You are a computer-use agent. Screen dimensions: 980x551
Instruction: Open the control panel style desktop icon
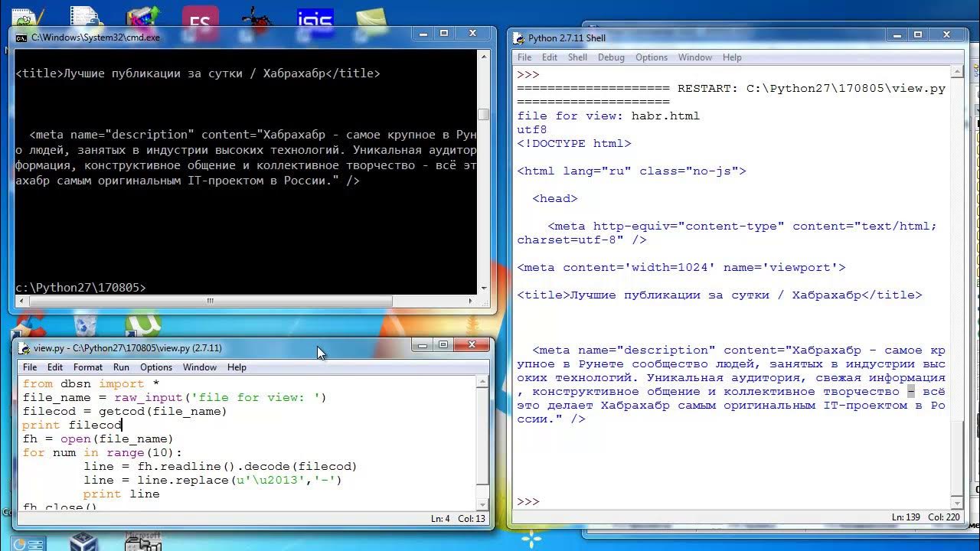coord(28,545)
